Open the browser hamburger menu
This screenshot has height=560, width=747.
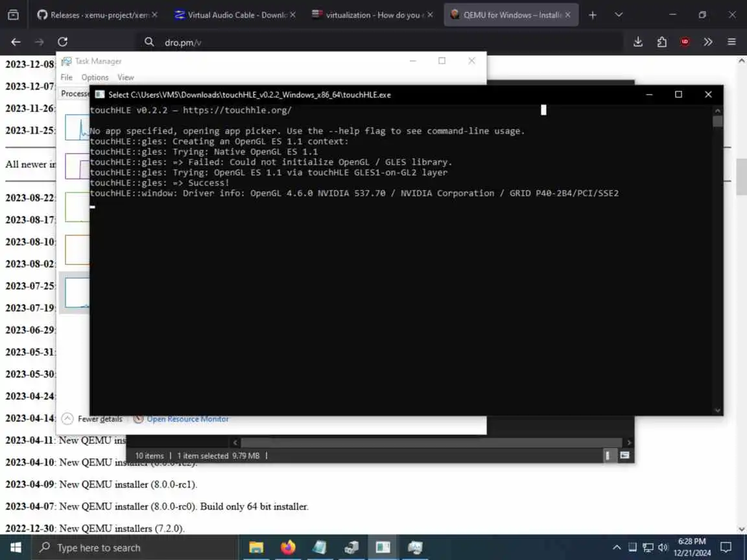731,42
